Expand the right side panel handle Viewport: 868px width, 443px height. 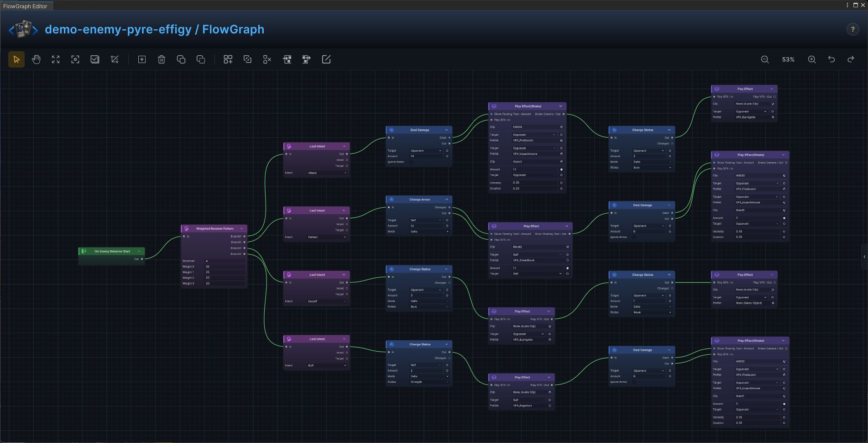(864, 257)
